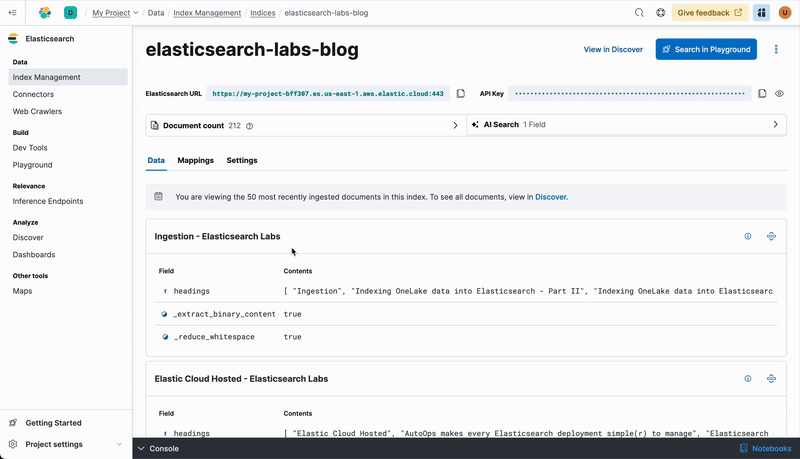Click the Search in Playground button
Screen dimensions: 800x459
(706, 49)
